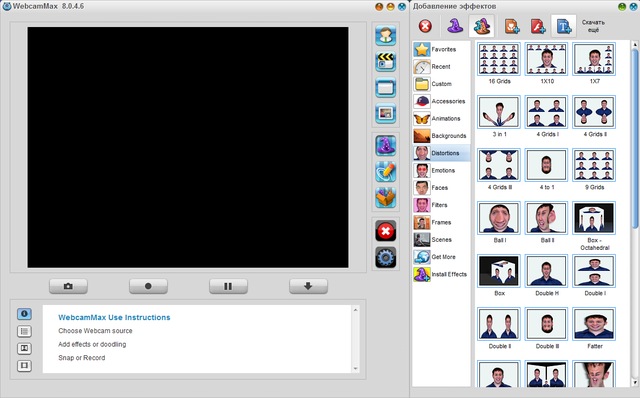Open settings gear icon
Image resolution: width=640 pixels, height=398 pixels.
[385, 257]
